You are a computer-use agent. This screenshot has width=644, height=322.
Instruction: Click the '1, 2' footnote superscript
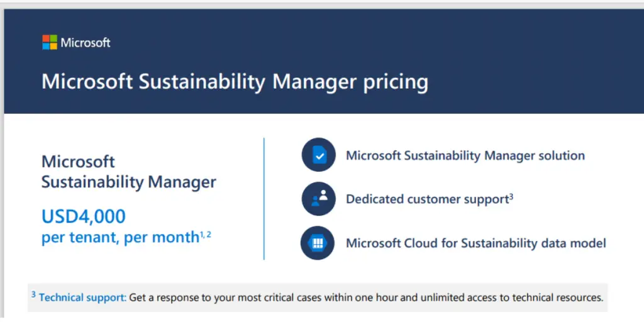(206, 234)
